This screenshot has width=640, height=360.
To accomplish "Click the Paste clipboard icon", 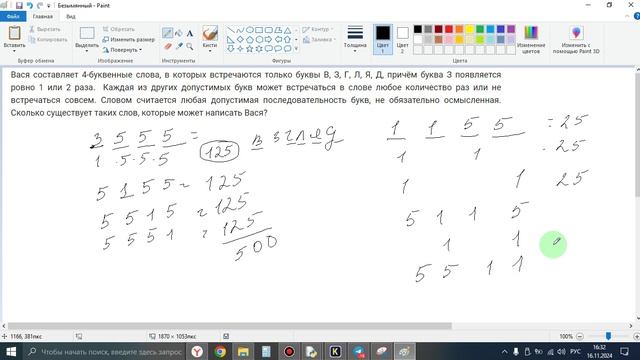I will 14,33.
